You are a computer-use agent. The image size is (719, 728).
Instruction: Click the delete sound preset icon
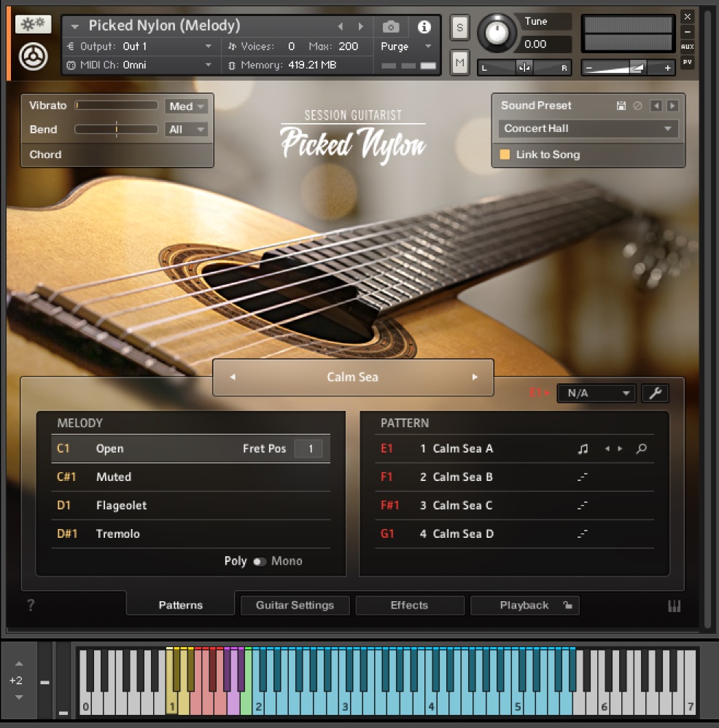coord(638,106)
